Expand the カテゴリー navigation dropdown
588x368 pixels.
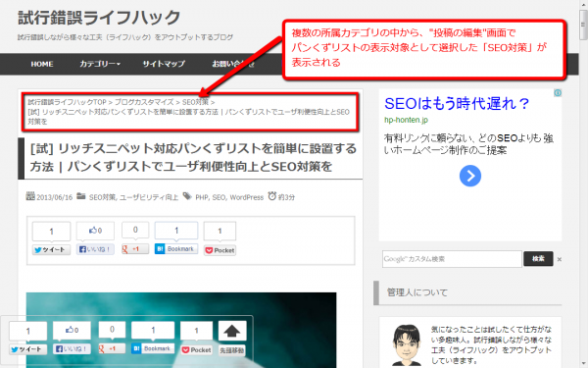(x=100, y=64)
